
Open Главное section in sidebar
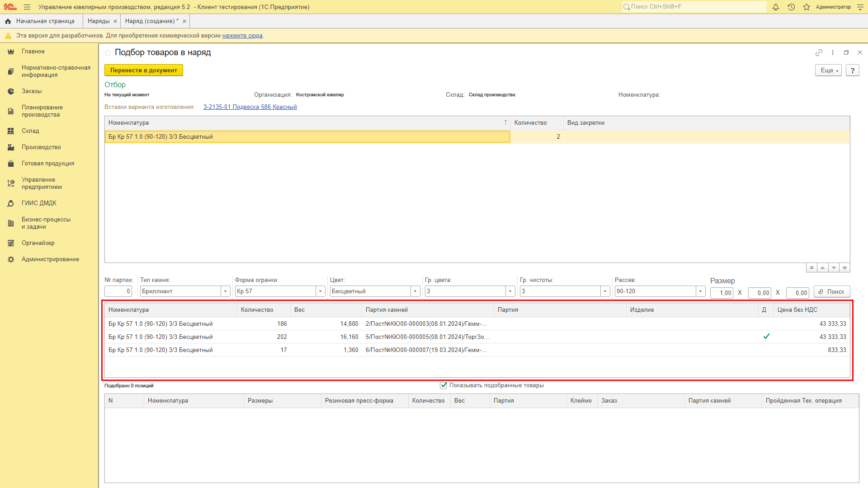pyautogui.click(x=33, y=52)
